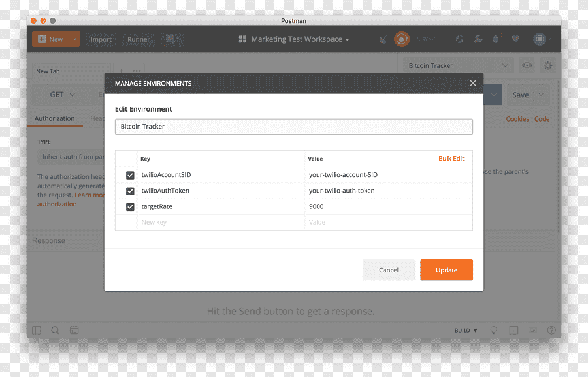
Task: Toggle the sidebar icon in status bar
Action: [37, 330]
